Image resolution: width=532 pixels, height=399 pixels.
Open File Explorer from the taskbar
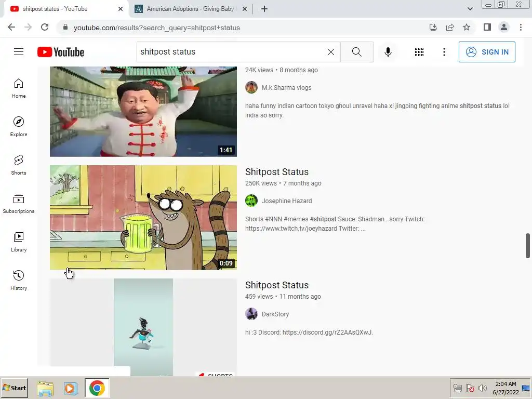(x=45, y=388)
